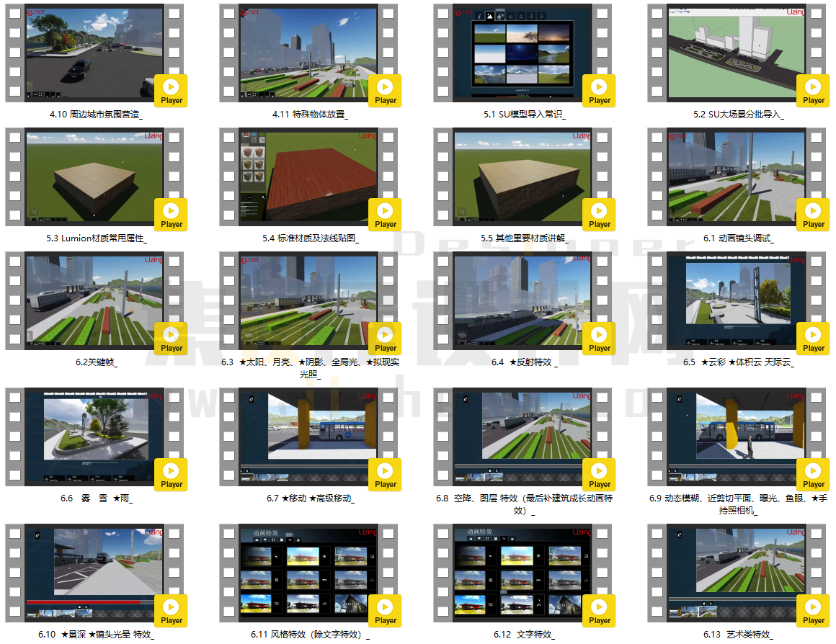This screenshot has width=836, height=644.
Task: Click Player icon on 6.6 雾 雪 雨 video
Action: (171, 475)
